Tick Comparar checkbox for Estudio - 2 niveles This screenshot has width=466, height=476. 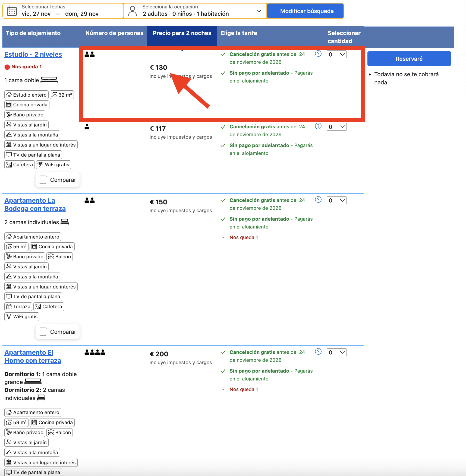pos(43,180)
